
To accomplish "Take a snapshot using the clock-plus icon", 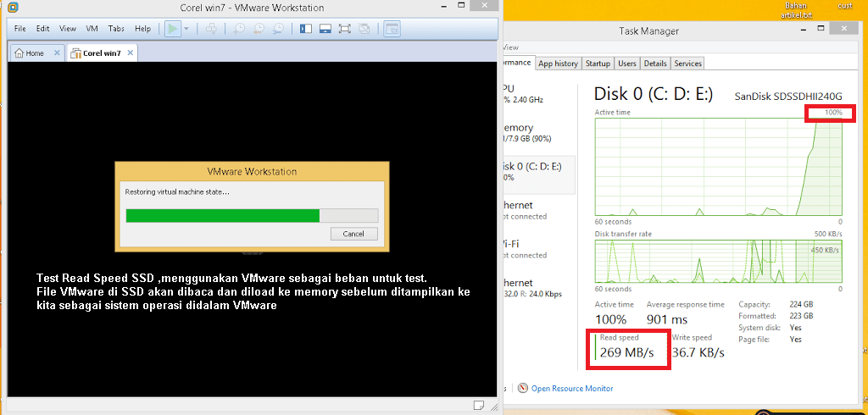I will coord(238,28).
